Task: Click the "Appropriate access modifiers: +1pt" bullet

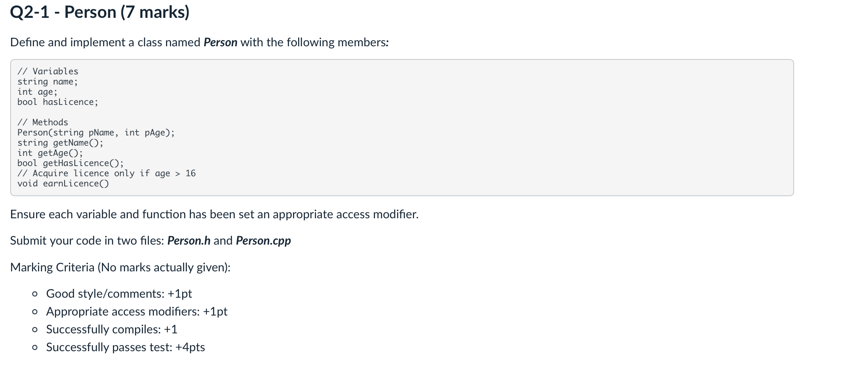Action: point(137,311)
